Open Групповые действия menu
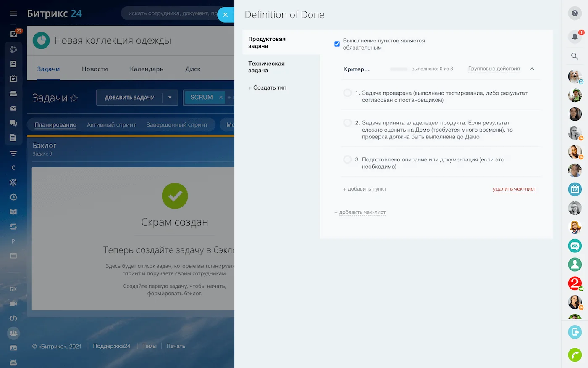 pyautogui.click(x=493, y=69)
